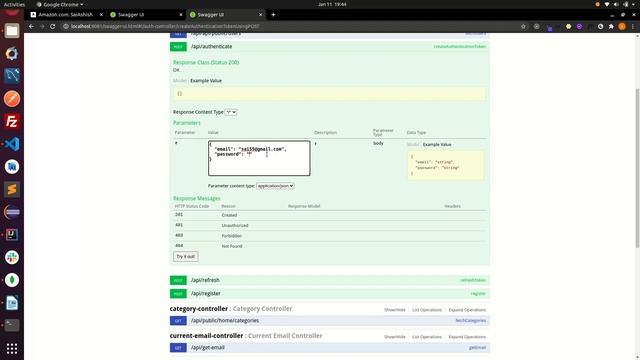Launch Postman from dock
The width and height of the screenshot is (640, 360).
12,98
